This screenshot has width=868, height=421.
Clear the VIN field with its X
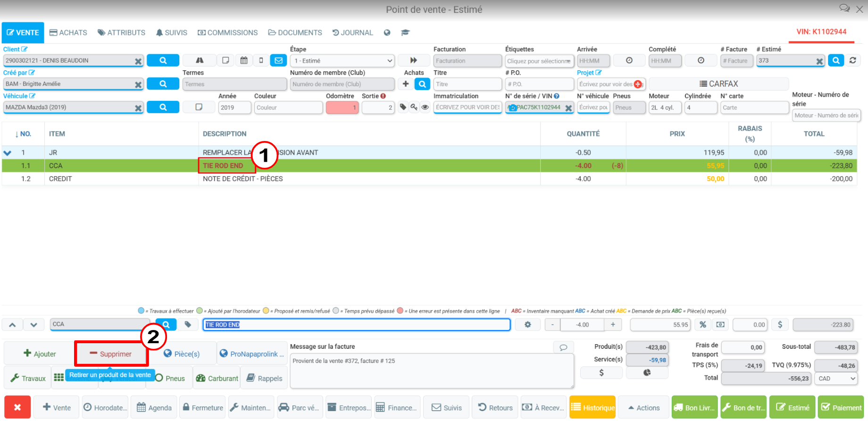(x=569, y=108)
